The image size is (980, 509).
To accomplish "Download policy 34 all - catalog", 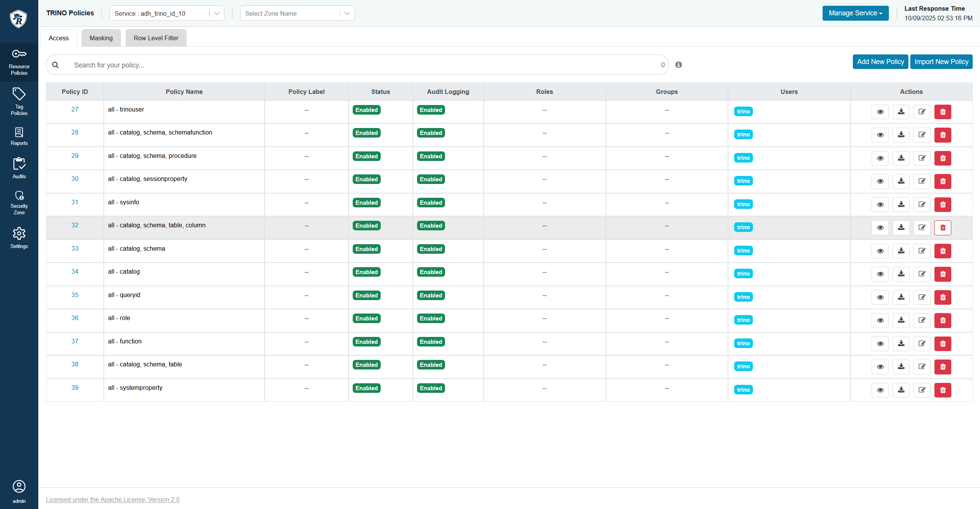I will tap(901, 274).
